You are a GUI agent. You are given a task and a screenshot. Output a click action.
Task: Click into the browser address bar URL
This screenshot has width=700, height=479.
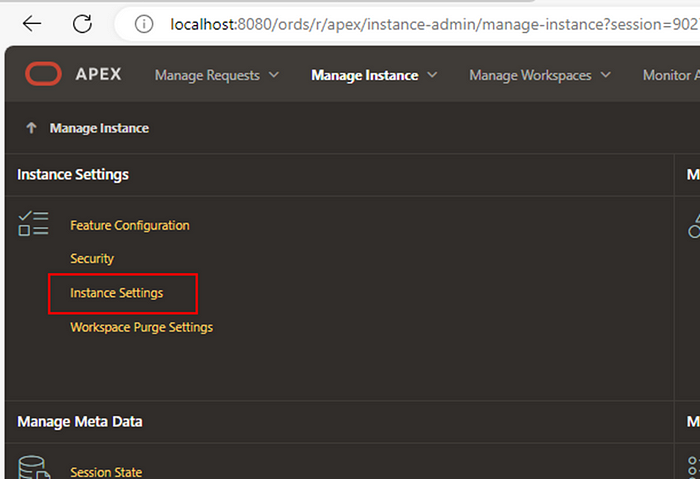tap(433, 24)
